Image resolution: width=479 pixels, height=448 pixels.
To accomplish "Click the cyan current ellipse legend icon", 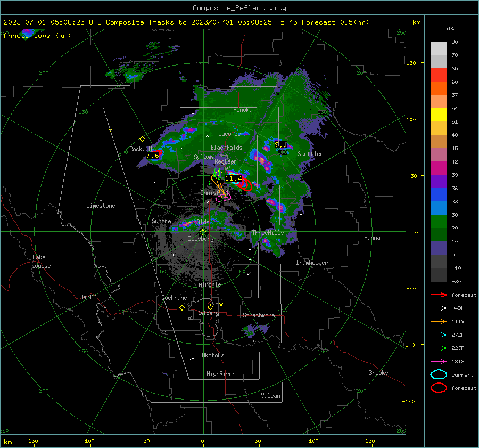I will 439,374.
